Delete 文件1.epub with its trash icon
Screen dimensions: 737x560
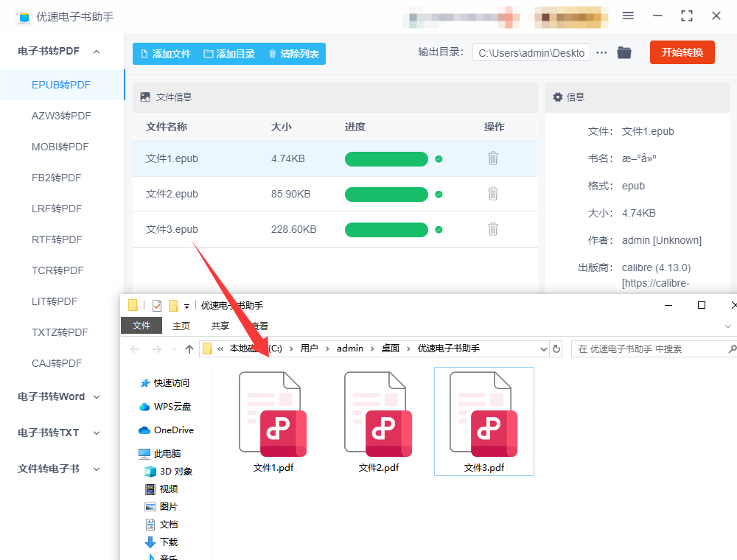point(492,158)
